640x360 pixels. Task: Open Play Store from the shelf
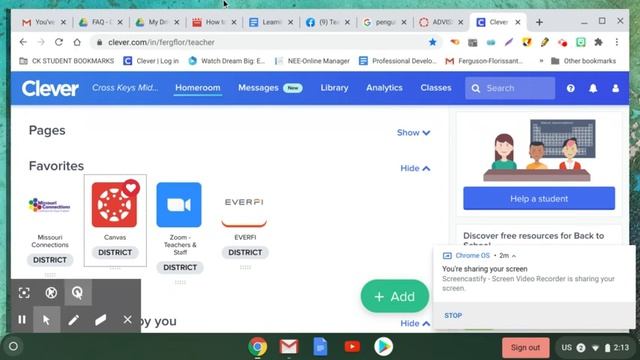tap(383, 347)
